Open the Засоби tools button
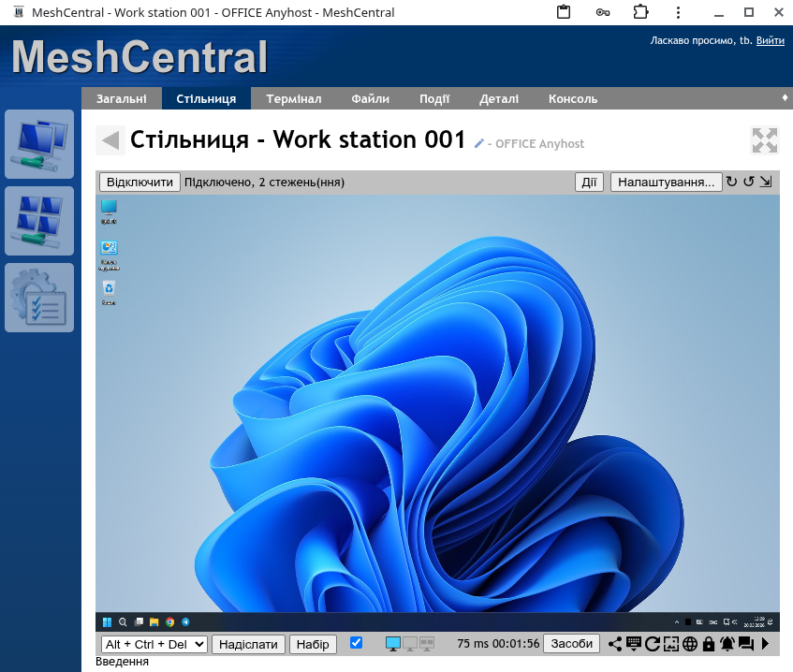 571,644
